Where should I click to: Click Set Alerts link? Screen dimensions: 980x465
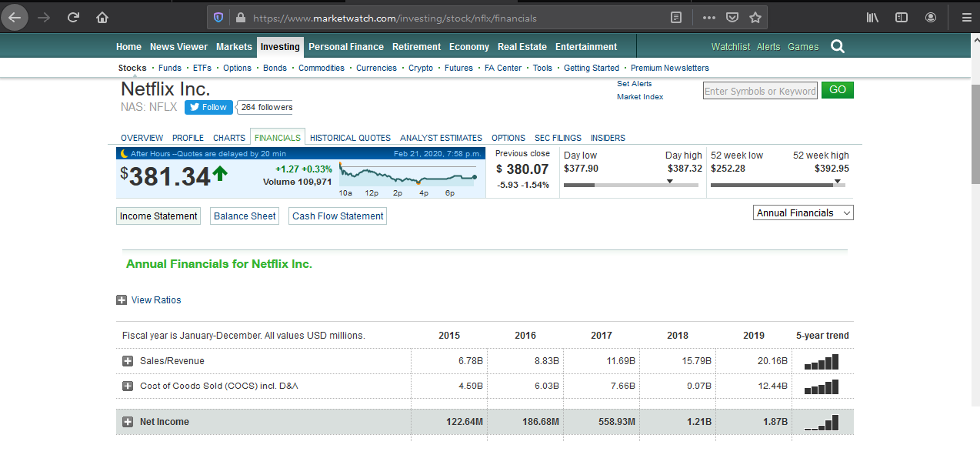[x=635, y=84]
